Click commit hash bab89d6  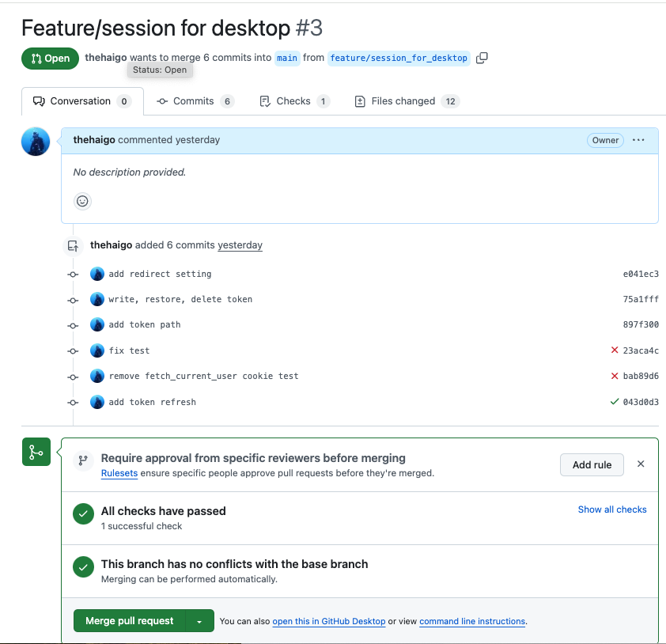641,377
